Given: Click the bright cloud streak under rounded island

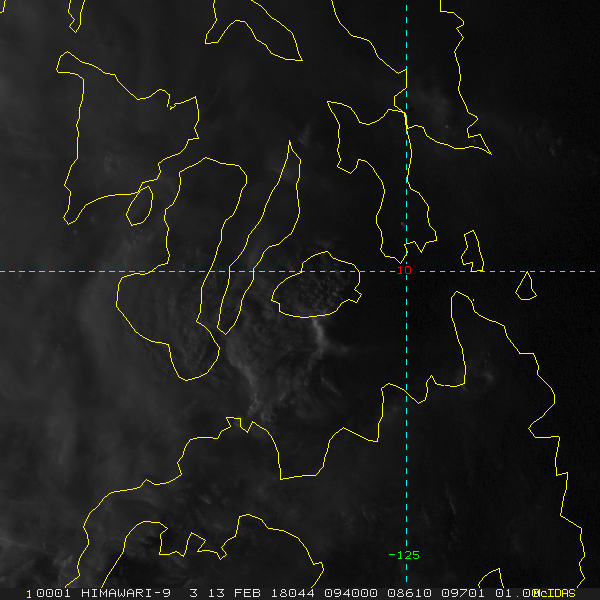Looking at the screenshot, I should pos(320,331).
